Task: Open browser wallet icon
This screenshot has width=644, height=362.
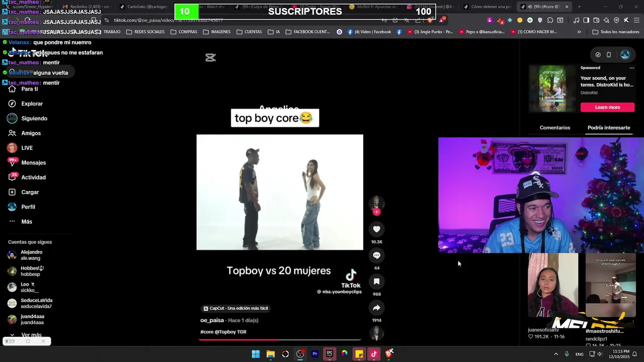Action: tap(596, 20)
